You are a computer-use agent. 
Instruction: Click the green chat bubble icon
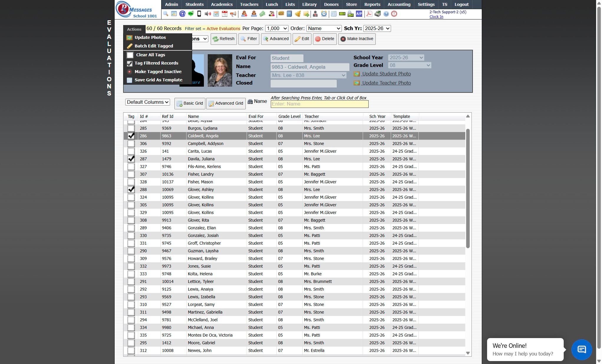pos(191,14)
